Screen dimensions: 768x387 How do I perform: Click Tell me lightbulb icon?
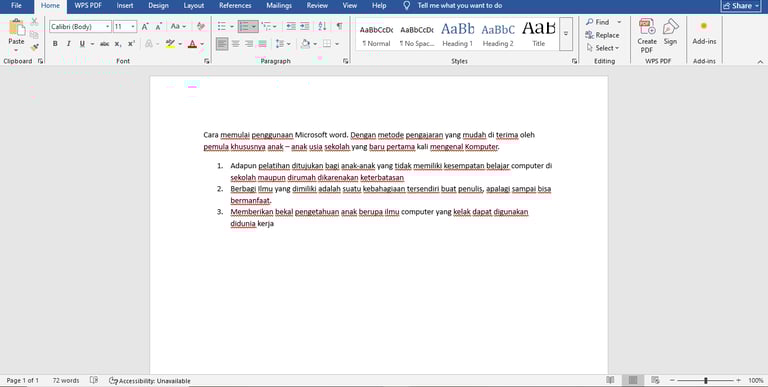(x=407, y=6)
